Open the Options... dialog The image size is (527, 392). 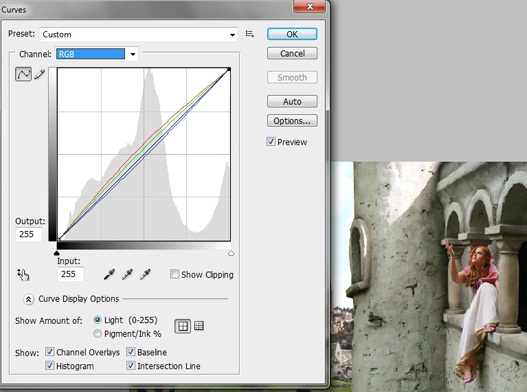[x=292, y=121]
